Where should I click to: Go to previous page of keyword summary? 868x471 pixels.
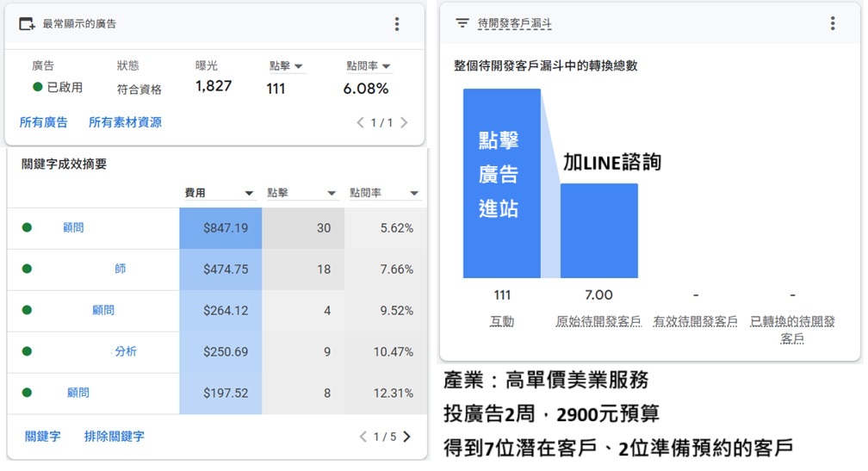tap(363, 437)
